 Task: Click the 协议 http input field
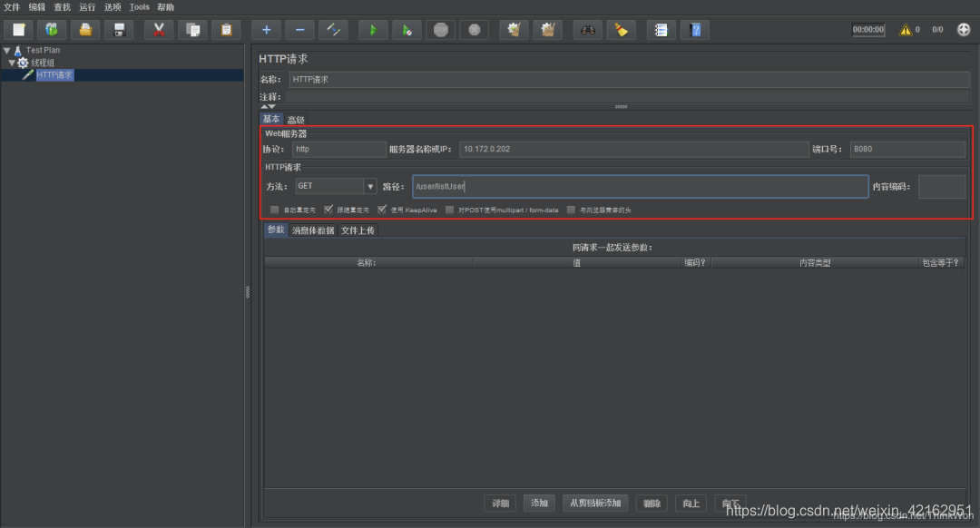(x=338, y=150)
